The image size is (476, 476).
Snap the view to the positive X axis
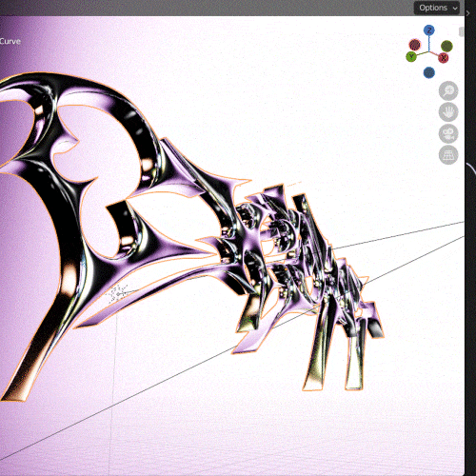click(444, 58)
